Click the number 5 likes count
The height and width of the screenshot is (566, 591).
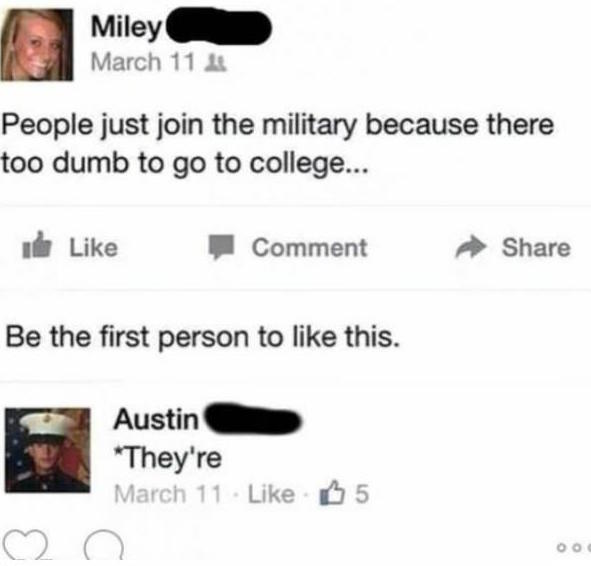click(x=362, y=493)
